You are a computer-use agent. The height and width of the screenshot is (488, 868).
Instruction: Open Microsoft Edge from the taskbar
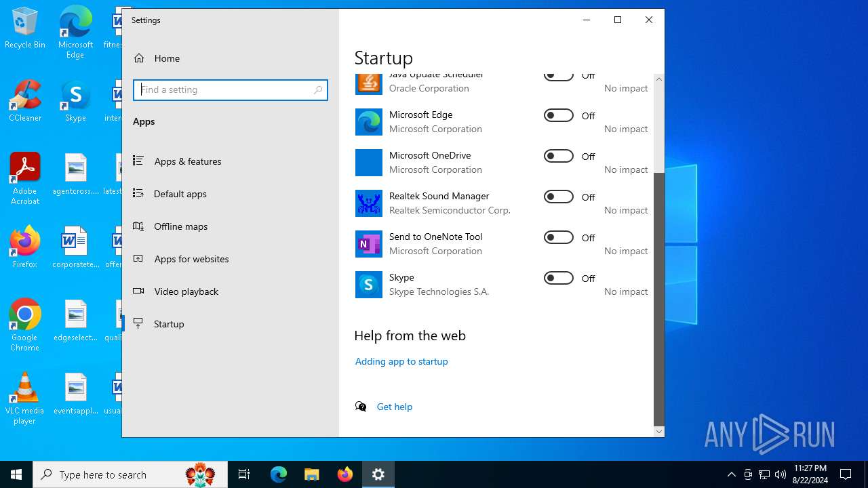pos(279,474)
